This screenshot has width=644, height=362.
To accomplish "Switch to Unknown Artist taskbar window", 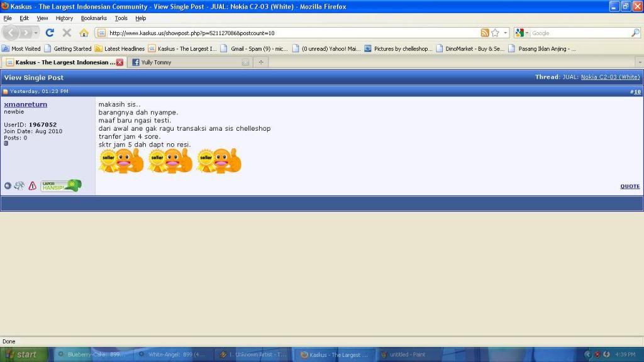I will point(254,354).
